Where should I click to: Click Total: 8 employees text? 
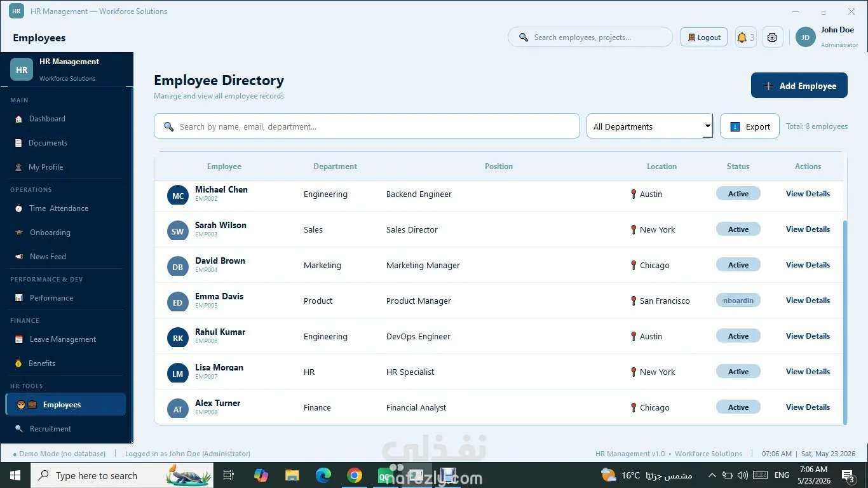tap(817, 126)
